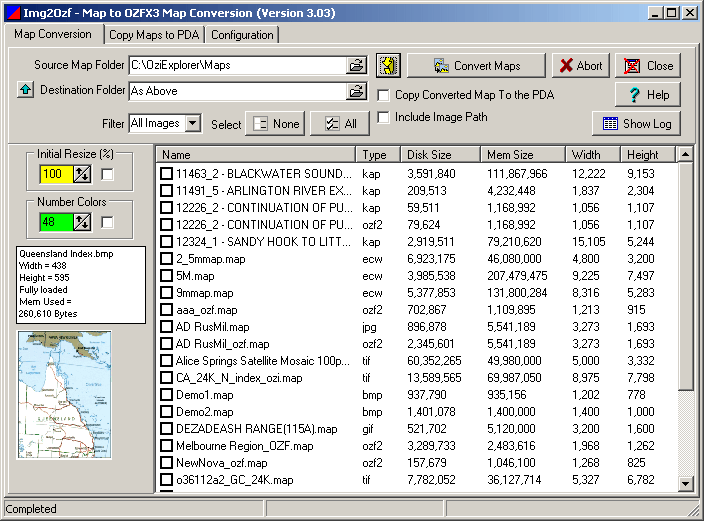Check the 11491_5 - ARLINGTON RIVER map
Image resolution: width=704 pixels, height=521 pixels.
tap(167, 191)
